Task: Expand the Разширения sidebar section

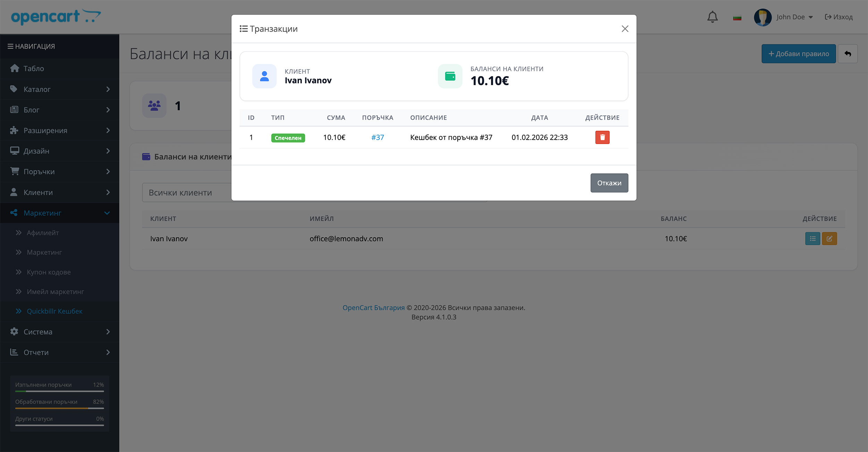Action: [59, 131]
